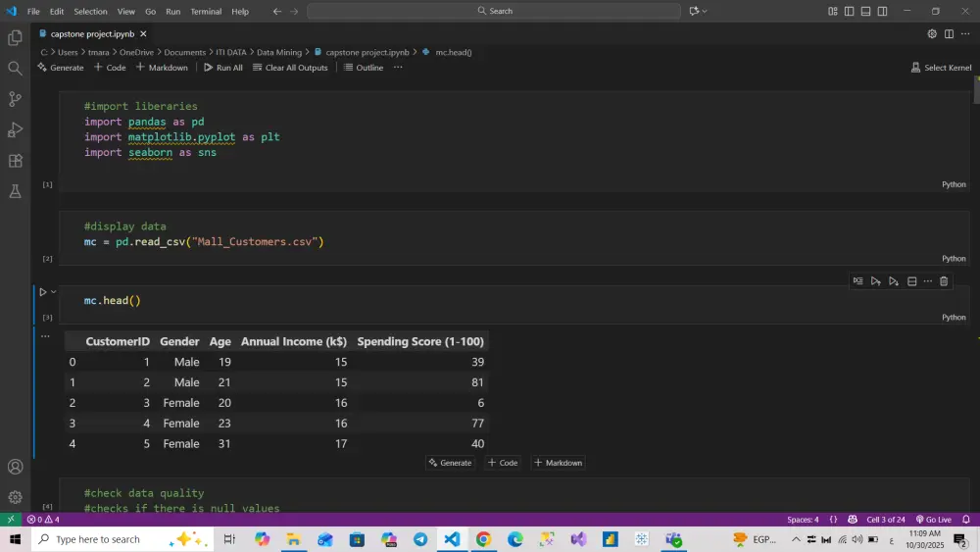
Task: Click Run All
Action: point(223,68)
